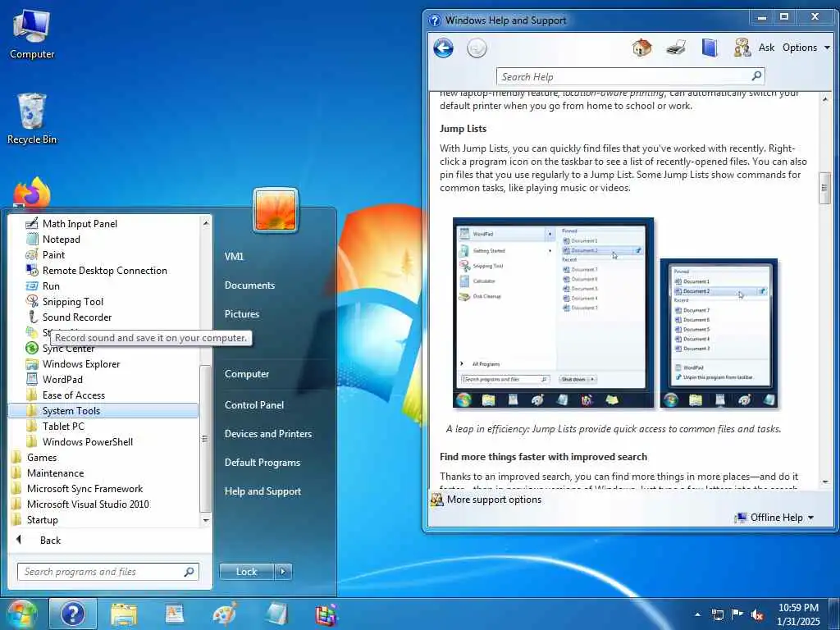The height and width of the screenshot is (630, 840).
Task: Click scroll-down arrow in Help content pane
Action: point(825,482)
